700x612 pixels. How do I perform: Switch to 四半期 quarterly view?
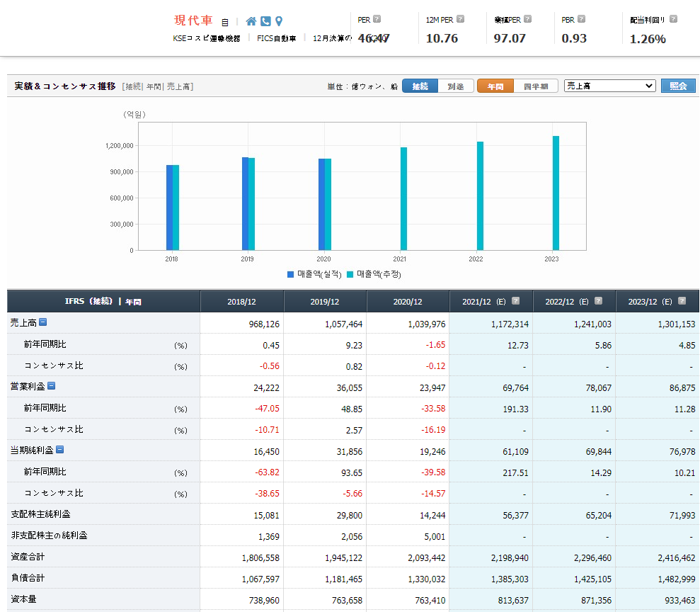tap(536, 86)
